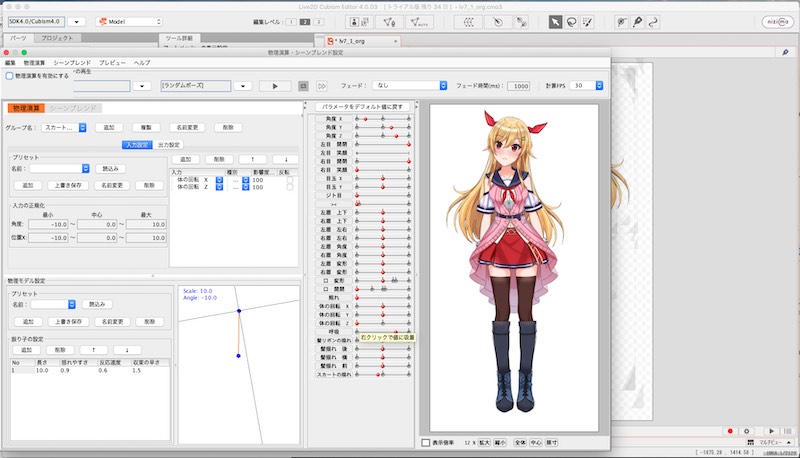800x458 pixels.
Task: Click the pin icon at canvas top right
Action: (x=785, y=52)
